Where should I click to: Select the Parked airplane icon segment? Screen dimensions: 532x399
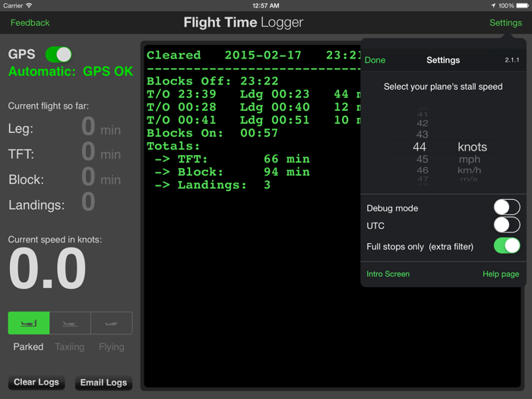pyautogui.click(x=29, y=323)
